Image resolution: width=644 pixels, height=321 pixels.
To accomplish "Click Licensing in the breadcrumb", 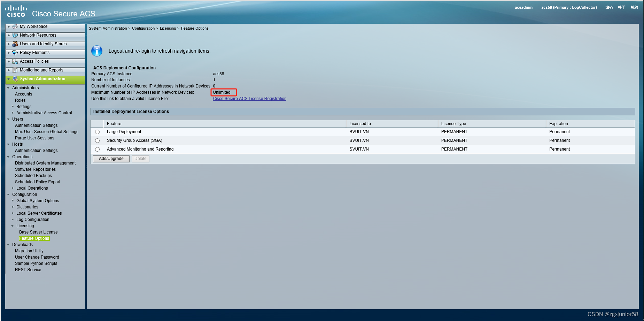I will click(168, 29).
